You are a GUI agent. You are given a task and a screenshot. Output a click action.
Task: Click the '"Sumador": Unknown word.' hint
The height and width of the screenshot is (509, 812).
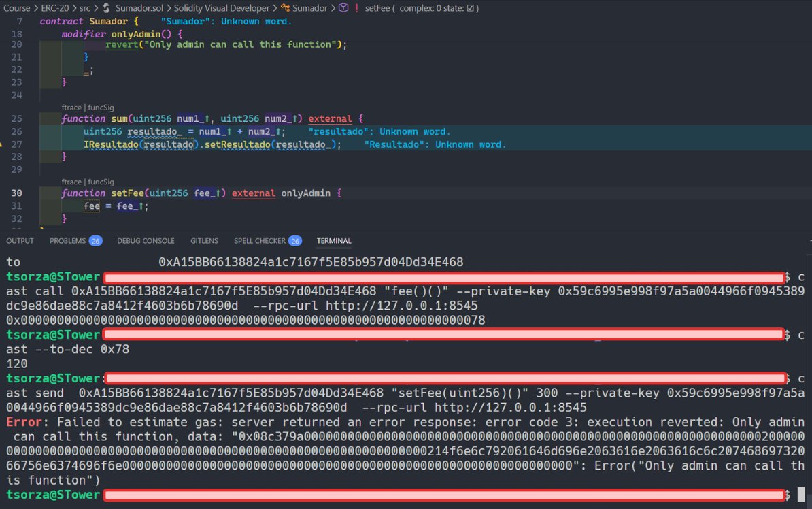click(x=226, y=21)
